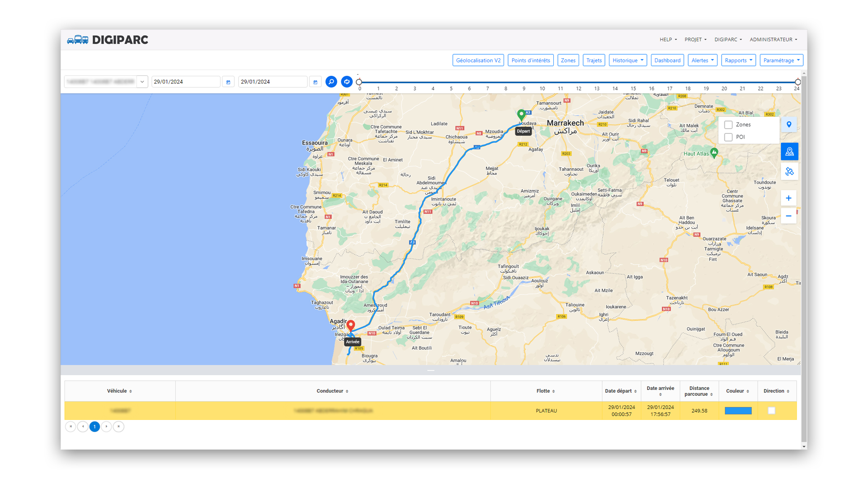Sort by Date départ column arrows
This screenshot has height=488, width=868.
635,391
